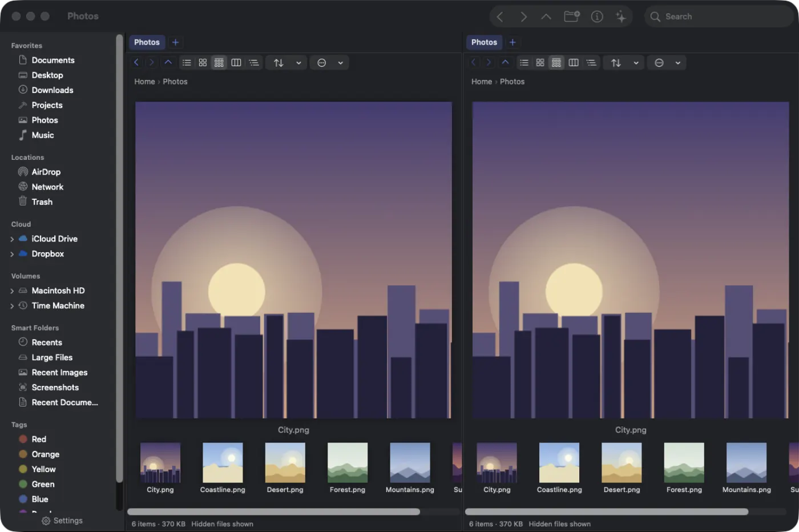This screenshot has height=532, width=799.
Task: Go forward using the title bar arrow
Action: coord(523,17)
